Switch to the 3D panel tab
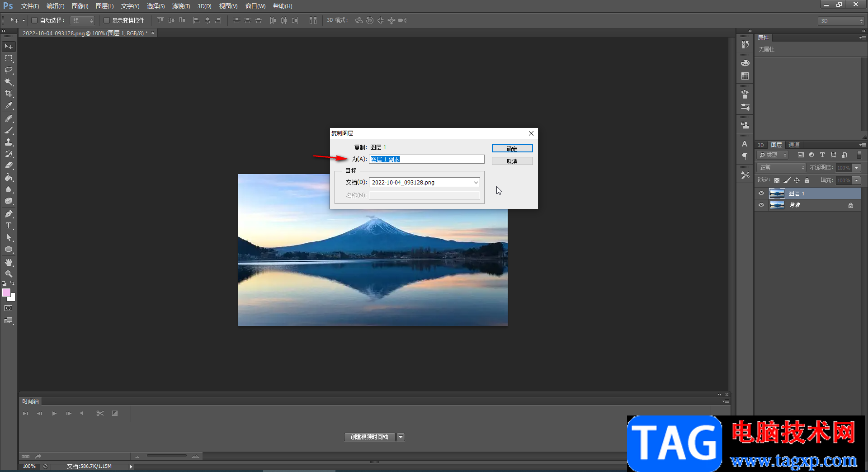The image size is (868, 472). tap(761, 145)
